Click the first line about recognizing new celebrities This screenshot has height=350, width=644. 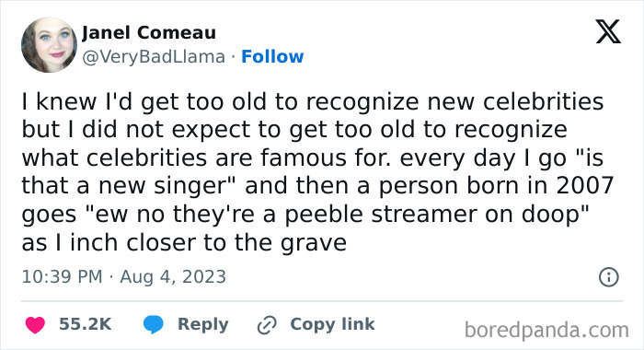[313, 101]
